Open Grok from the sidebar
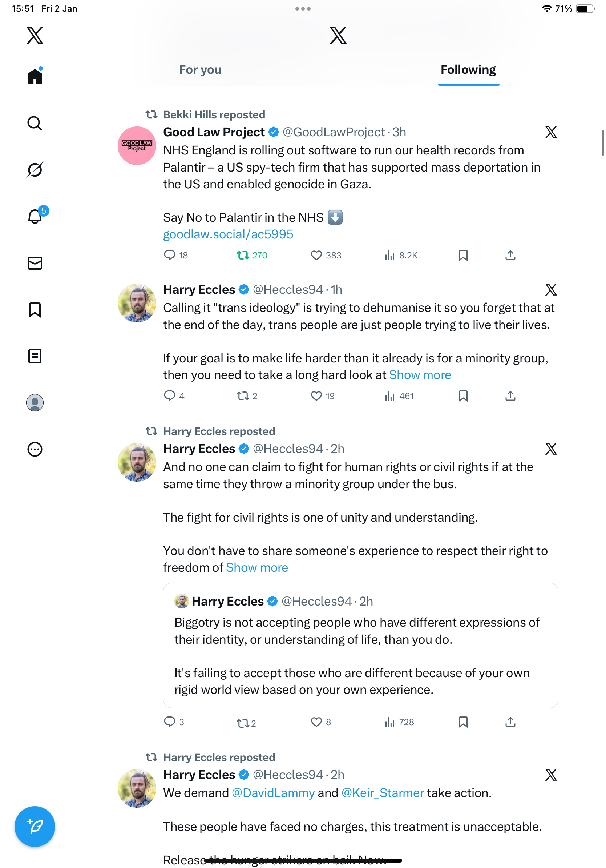Viewport: 606px width, 868px height. tap(35, 170)
